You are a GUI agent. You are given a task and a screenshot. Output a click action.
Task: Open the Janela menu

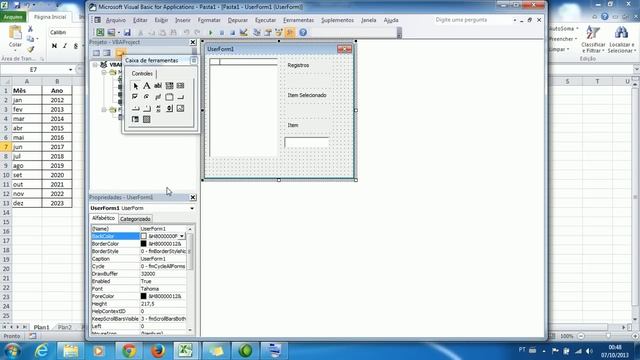(x=369, y=20)
